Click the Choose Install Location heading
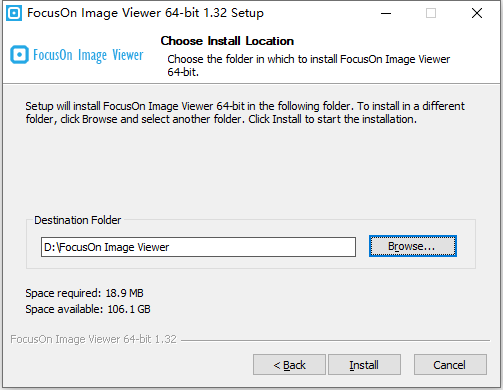The image size is (503, 390). tap(227, 41)
